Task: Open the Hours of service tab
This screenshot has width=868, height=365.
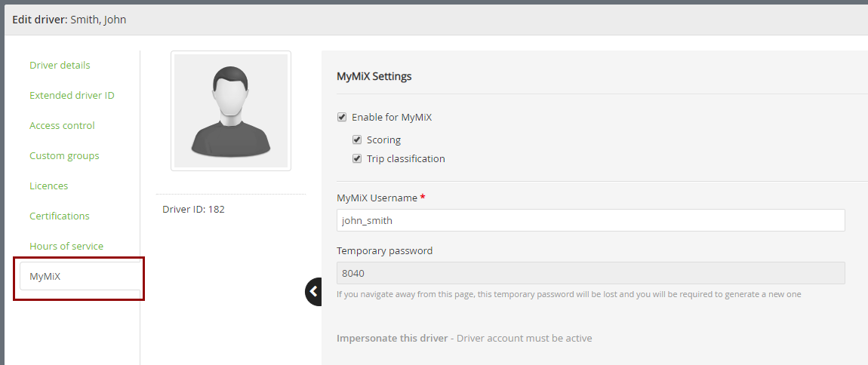Action: point(66,246)
